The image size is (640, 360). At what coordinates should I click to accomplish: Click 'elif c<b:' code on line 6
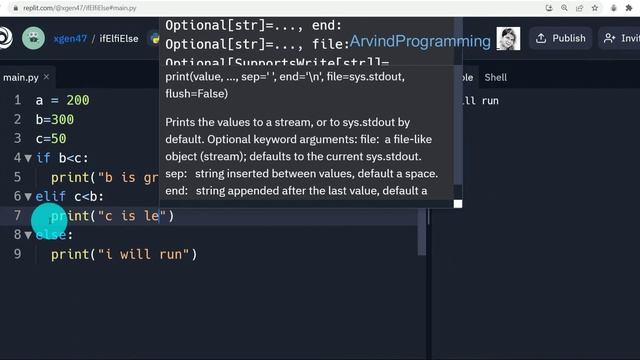click(x=69, y=196)
